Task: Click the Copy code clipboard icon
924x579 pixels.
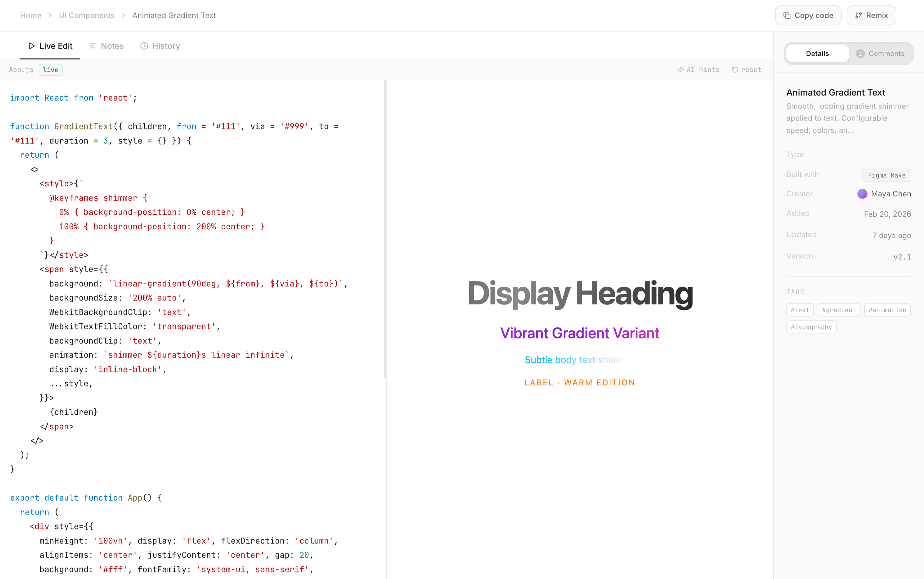Action: (x=787, y=16)
